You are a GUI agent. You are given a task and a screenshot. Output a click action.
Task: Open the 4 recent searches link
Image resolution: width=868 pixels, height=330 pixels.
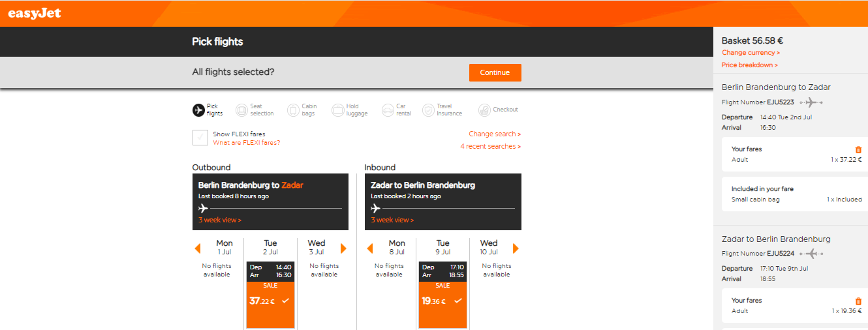pyautogui.click(x=490, y=147)
